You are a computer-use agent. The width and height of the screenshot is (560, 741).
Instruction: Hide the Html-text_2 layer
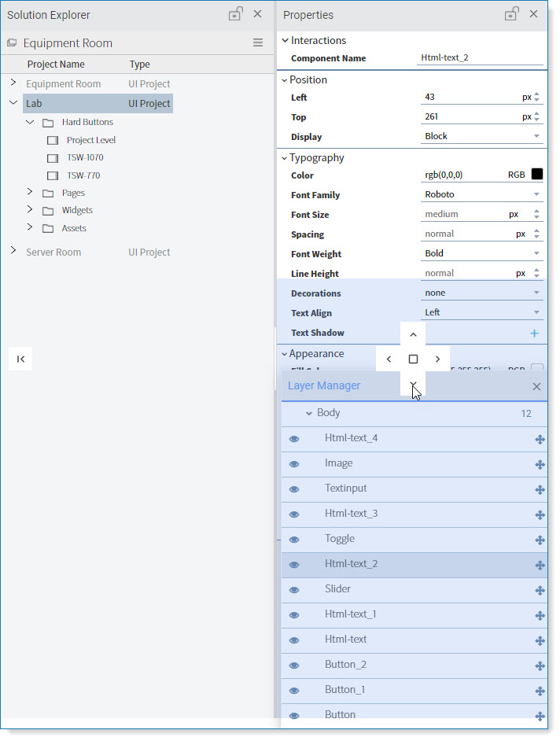pos(294,565)
